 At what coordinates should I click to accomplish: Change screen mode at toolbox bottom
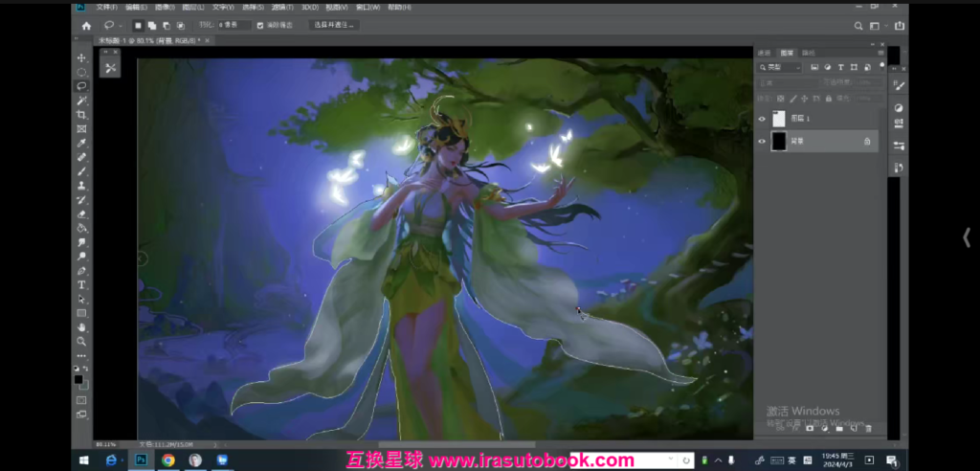(81, 415)
